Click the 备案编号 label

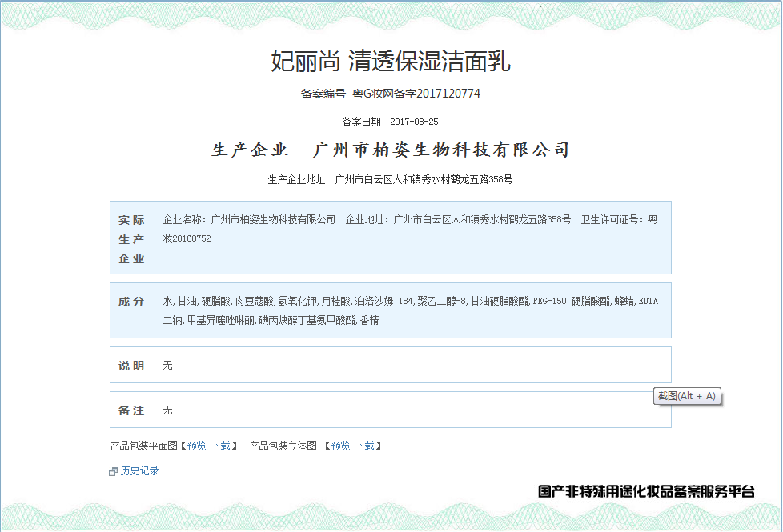click(323, 94)
